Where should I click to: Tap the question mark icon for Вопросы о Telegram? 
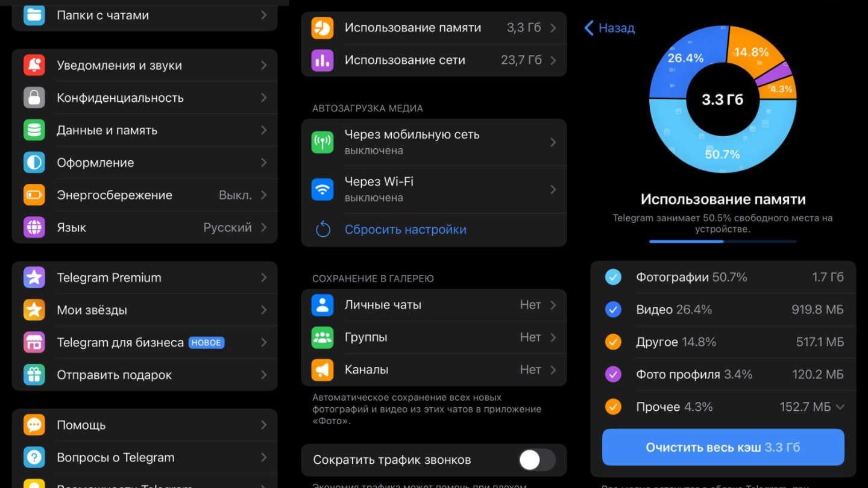[34, 458]
